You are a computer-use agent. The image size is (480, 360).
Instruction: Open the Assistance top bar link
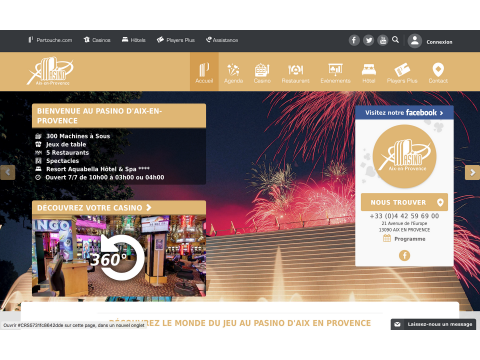pos(222,40)
